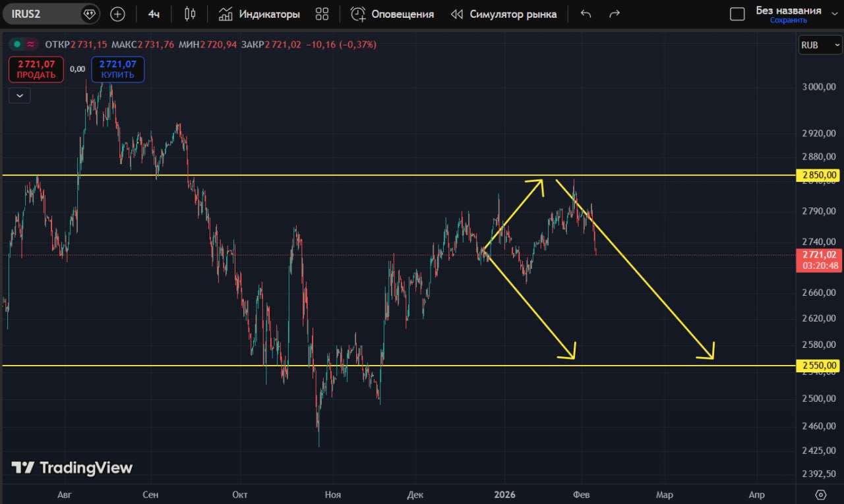
Task: Undo the last chart action
Action: pyautogui.click(x=586, y=14)
